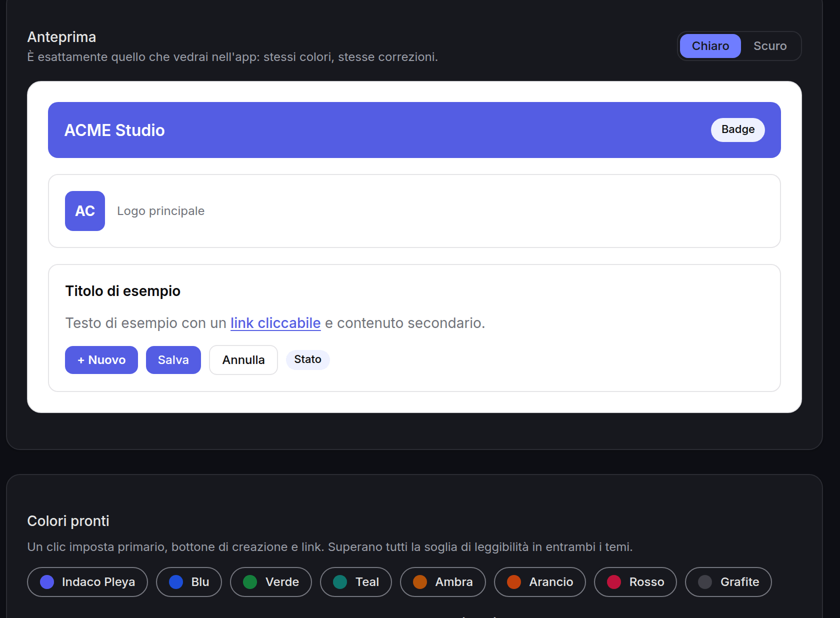Click the Logo principale label
The height and width of the screenshot is (618, 840).
(161, 211)
